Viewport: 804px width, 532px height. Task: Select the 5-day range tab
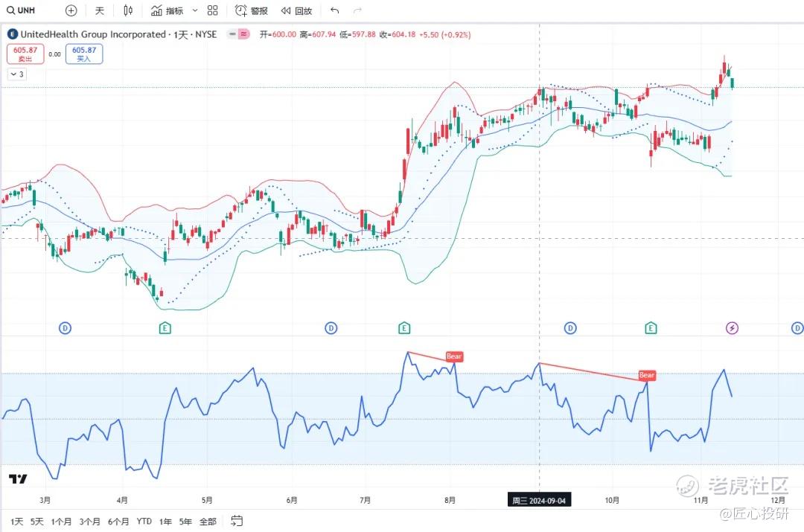click(37, 522)
